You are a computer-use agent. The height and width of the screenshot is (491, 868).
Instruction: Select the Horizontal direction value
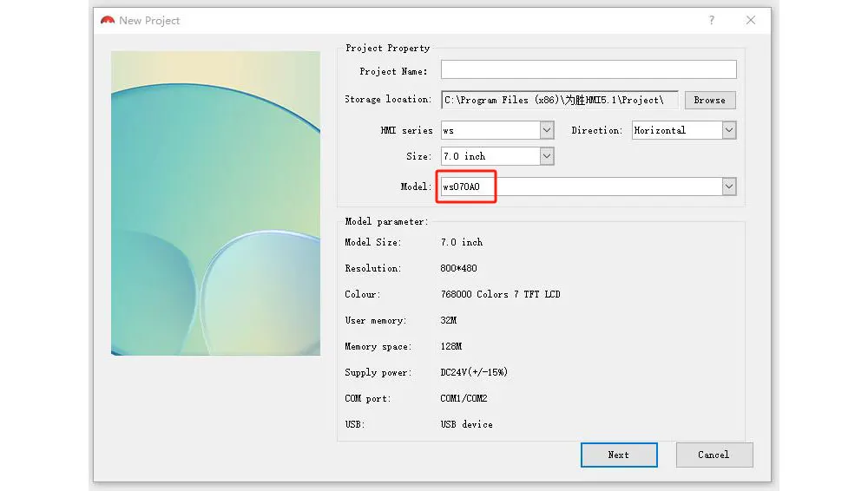(660, 130)
